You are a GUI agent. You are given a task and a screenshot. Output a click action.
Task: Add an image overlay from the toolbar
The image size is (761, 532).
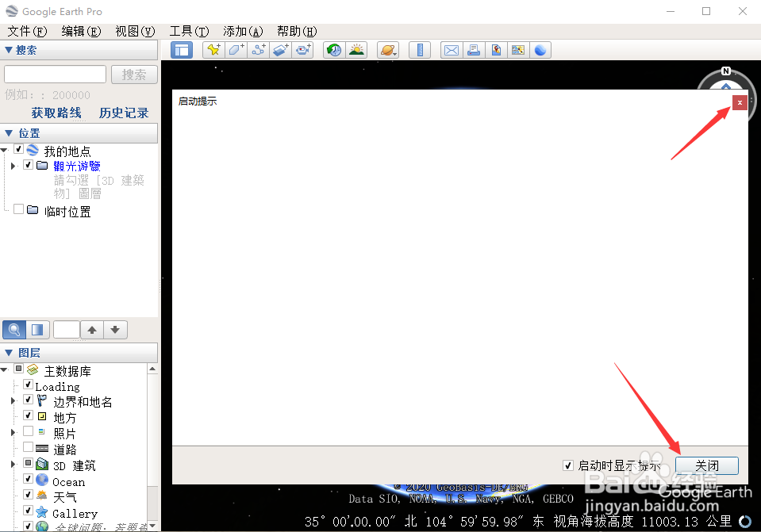pyautogui.click(x=281, y=50)
